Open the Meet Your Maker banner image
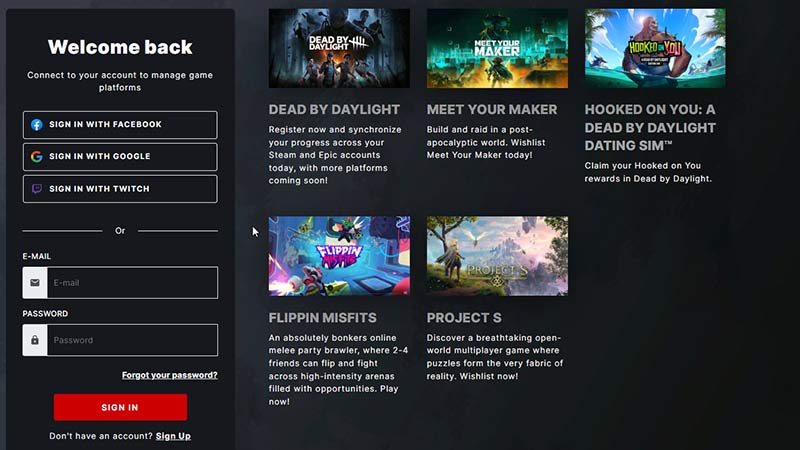The height and width of the screenshot is (450, 800). [x=497, y=48]
